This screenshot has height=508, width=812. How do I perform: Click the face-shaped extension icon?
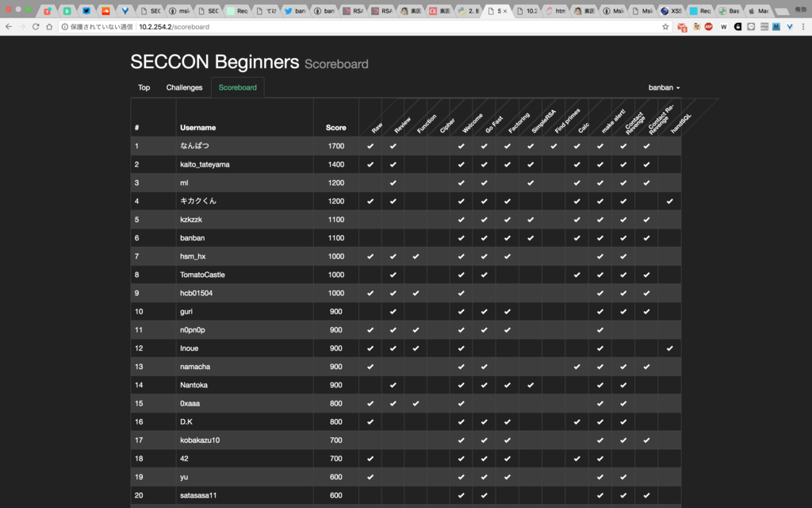tap(696, 26)
